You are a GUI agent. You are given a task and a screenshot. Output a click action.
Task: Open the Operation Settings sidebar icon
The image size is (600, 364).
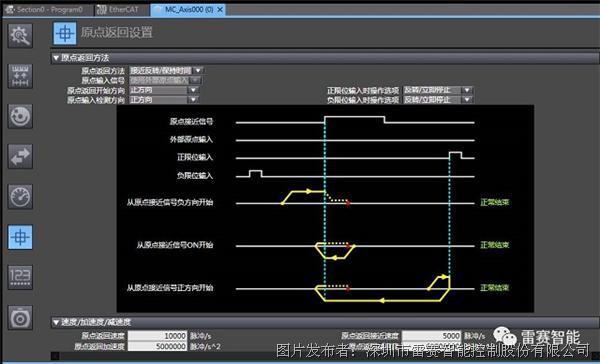(20, 116)
